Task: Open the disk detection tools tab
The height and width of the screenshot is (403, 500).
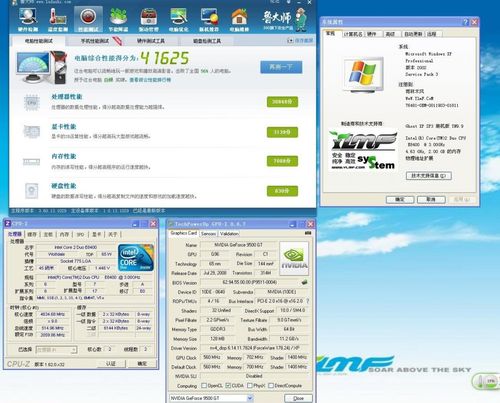Action: click(x=207, y=41)
